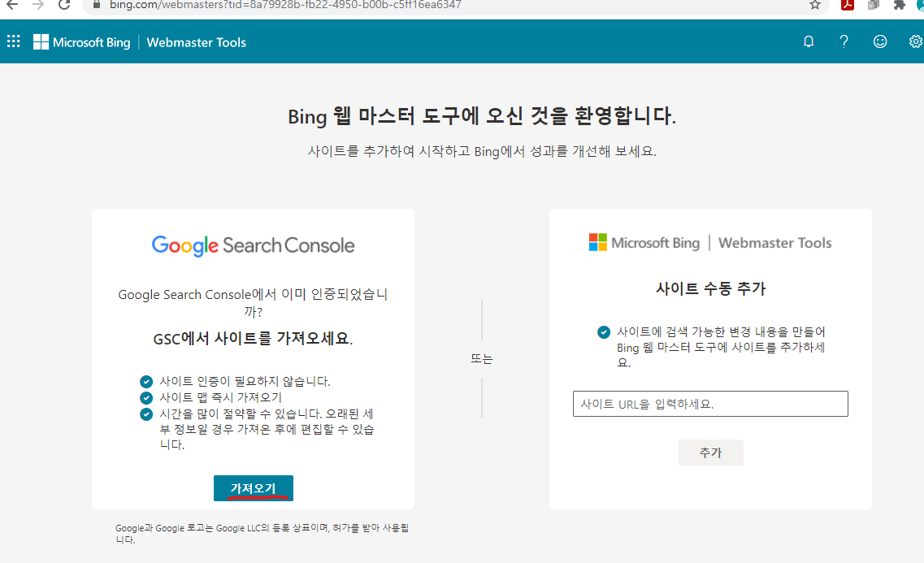Click the Microsoft Bing Webmaster Tools card logo
The image size is (924, 563).
710,243
